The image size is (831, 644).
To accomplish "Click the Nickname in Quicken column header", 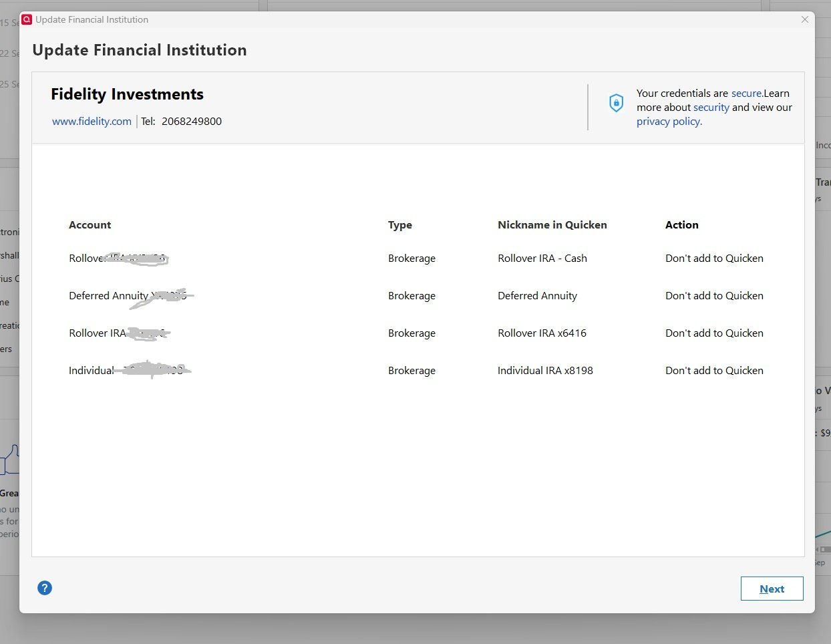I will tap(552, 225).
